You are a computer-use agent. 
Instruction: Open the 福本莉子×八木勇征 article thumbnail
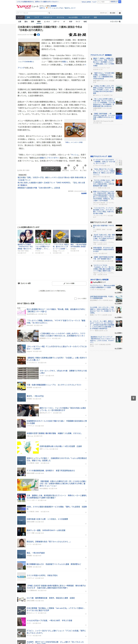point(26,236)
